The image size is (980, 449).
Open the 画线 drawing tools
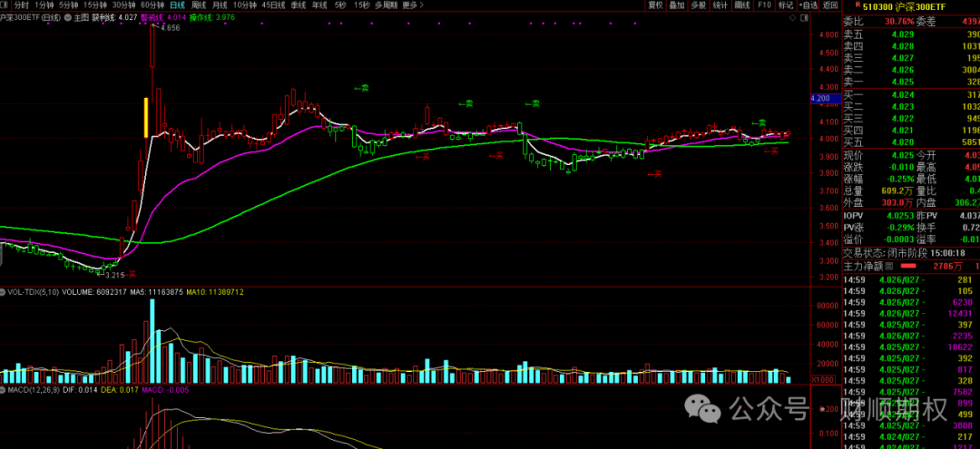click(x=742, y=5)
